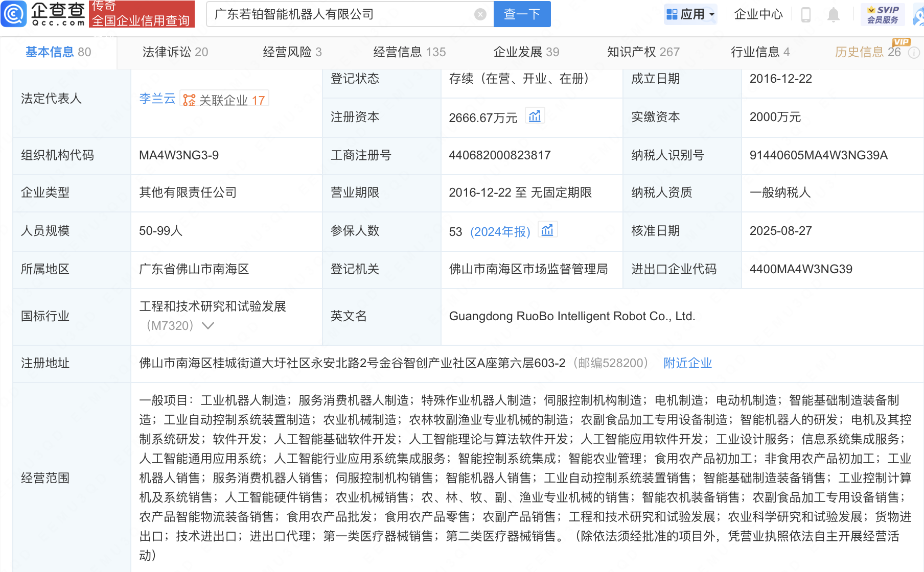Clear the search box with the × icon
Image resolution: width=924 pixels, height=572 pixels.
[479, 14]
